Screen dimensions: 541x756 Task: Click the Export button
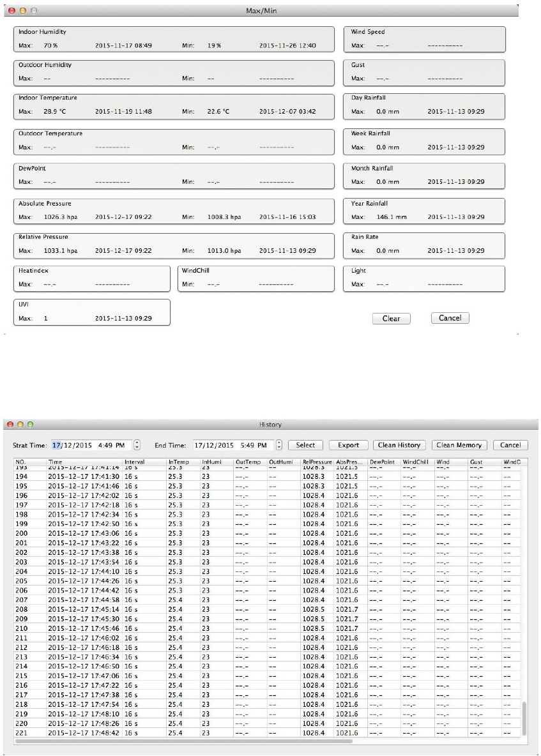pyautogui.click(x=348, y=445)
